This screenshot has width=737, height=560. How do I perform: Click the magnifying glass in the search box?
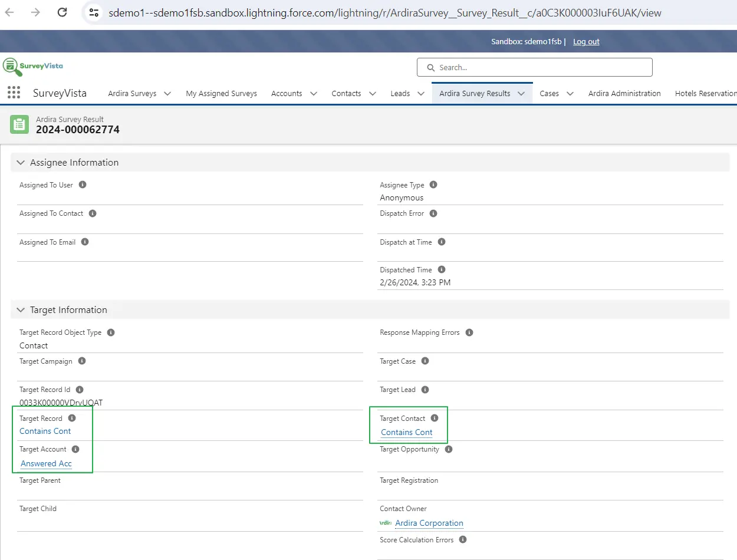430,67
